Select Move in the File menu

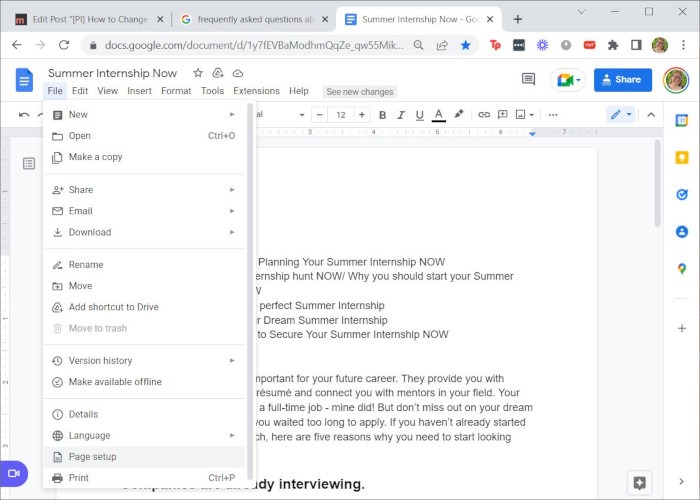[x=144, y=286]
